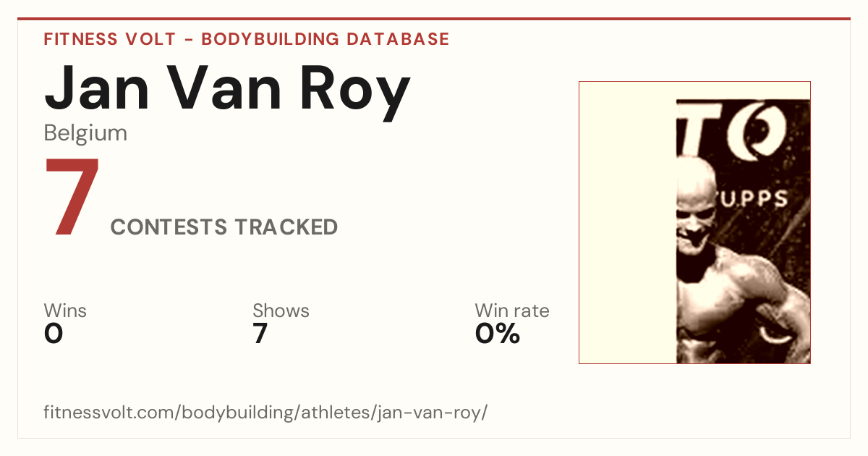Click the large red number 7
The width and height of the screenshot is (868, 456).
(x=72, y=197)
